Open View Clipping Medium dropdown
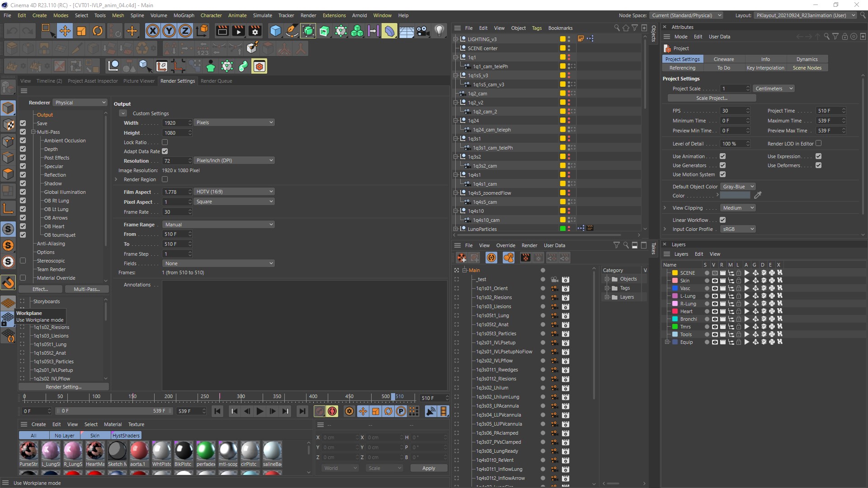The height and width of the screenshot is (488, 868). pyautogui.click(x=738, y=208)
